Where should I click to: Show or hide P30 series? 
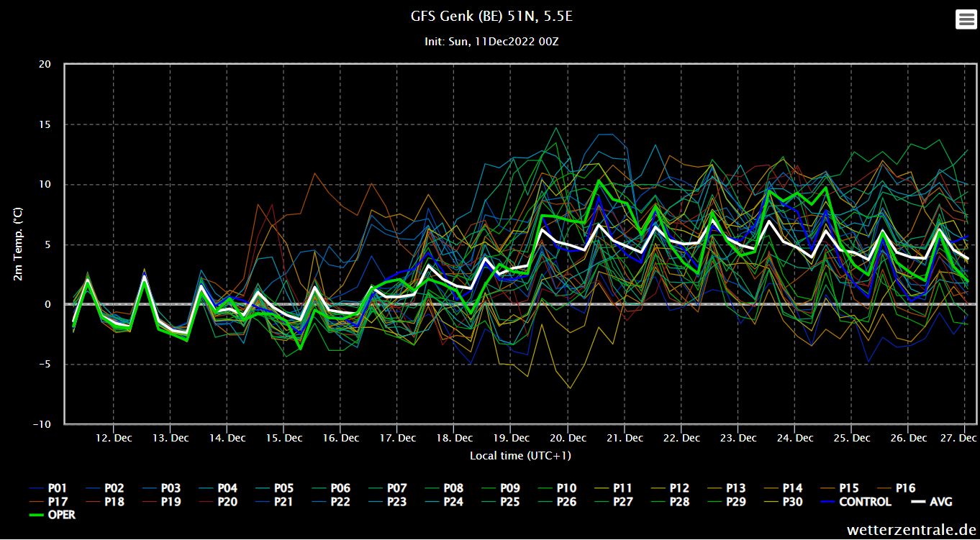[784, 502]
